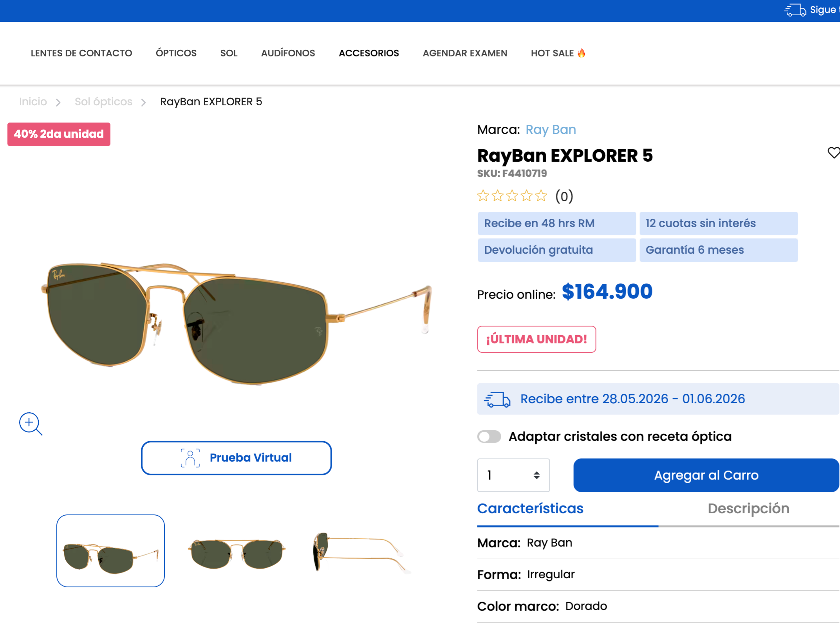The width and height of the screenshot is (840, 630).
Task: Click the 12 cuotas sin interés tag
Action: [x=719, y=223]
